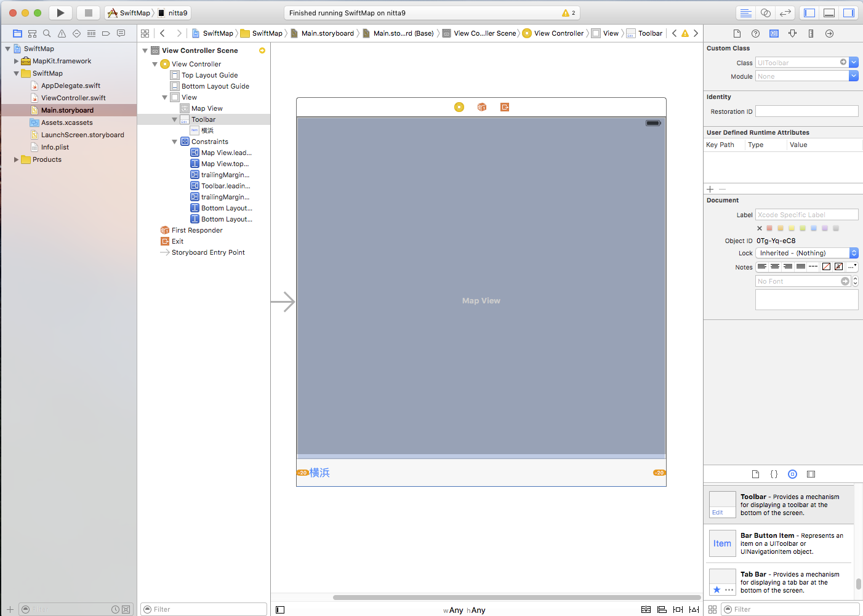
Task: Click the Stop button in toolbar
Action: (x=88, y=13)
